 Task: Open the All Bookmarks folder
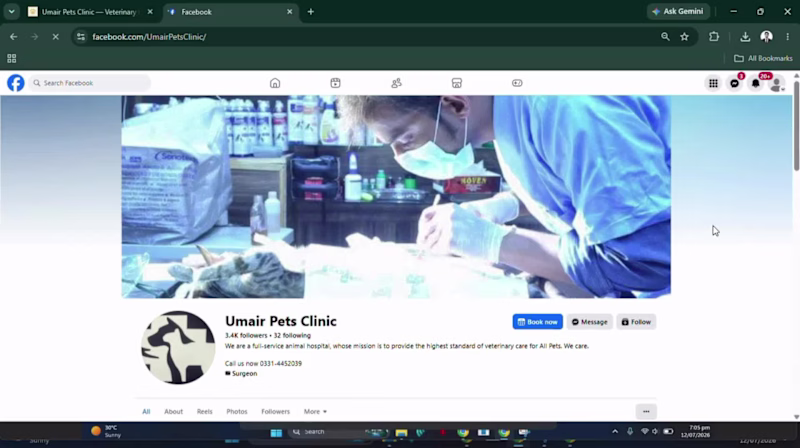pos(763,58)
